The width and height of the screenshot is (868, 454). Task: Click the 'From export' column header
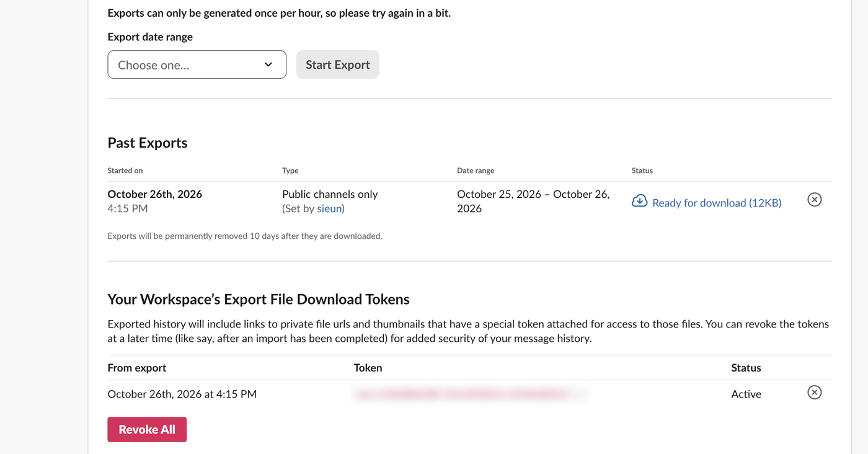(137, 368)
